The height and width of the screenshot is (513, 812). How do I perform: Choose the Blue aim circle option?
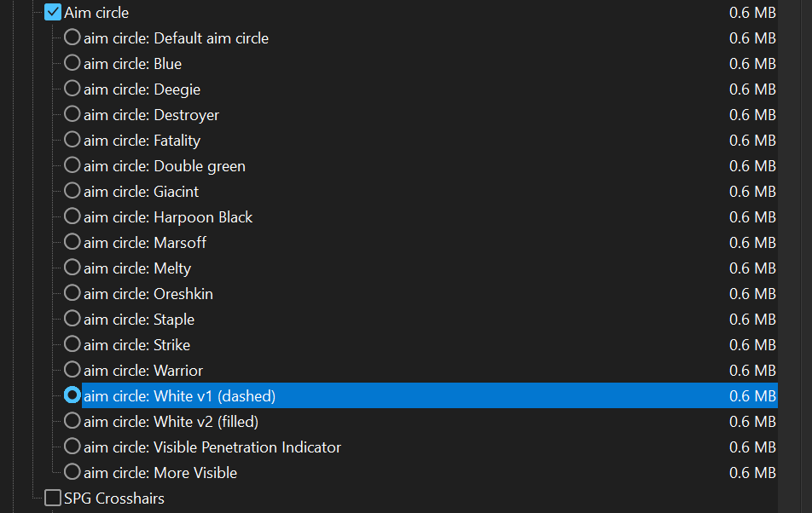click(x=72, y=63)
